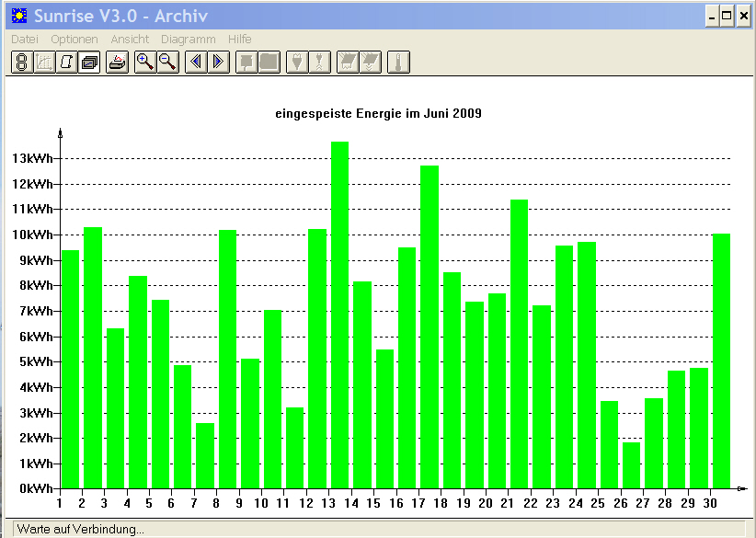Click the bar for day 17 near 12.7kWh
Viewport: 756px width, 538px height.
430,326
